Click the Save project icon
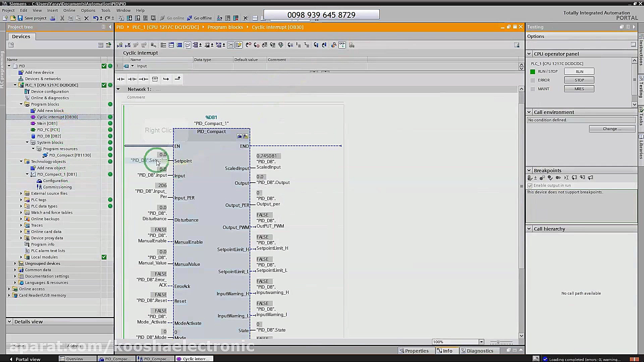The image size is (644, 362). pos(20,18)
